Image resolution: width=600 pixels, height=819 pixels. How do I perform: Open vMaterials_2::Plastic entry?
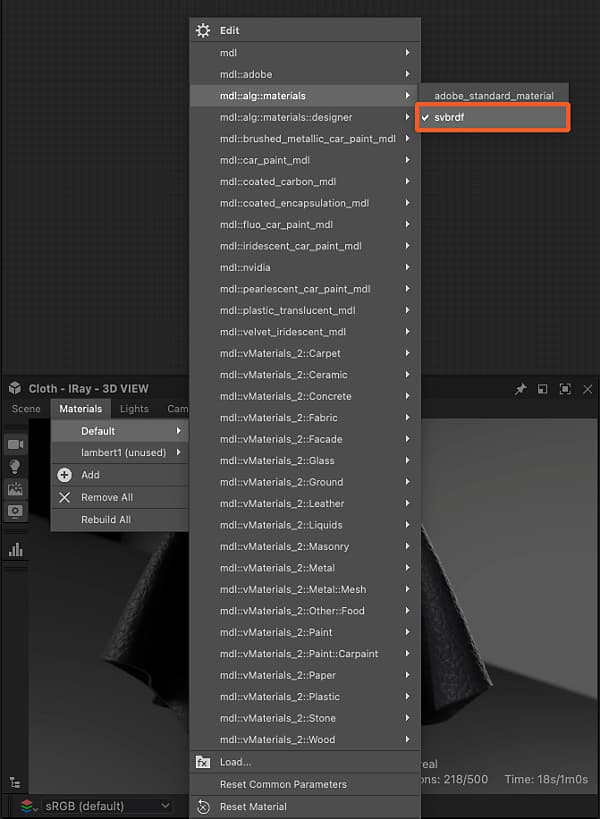pyautogui.click(x=305, y=697)
